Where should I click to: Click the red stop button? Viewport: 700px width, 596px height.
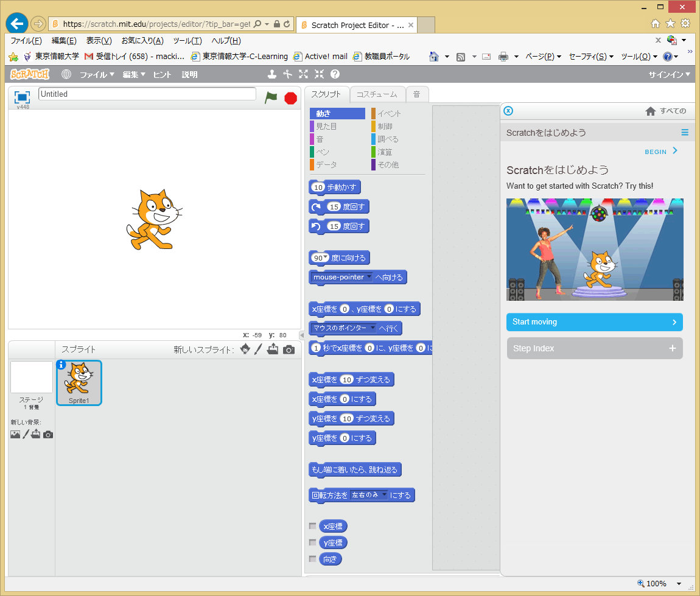pos(290,98)
